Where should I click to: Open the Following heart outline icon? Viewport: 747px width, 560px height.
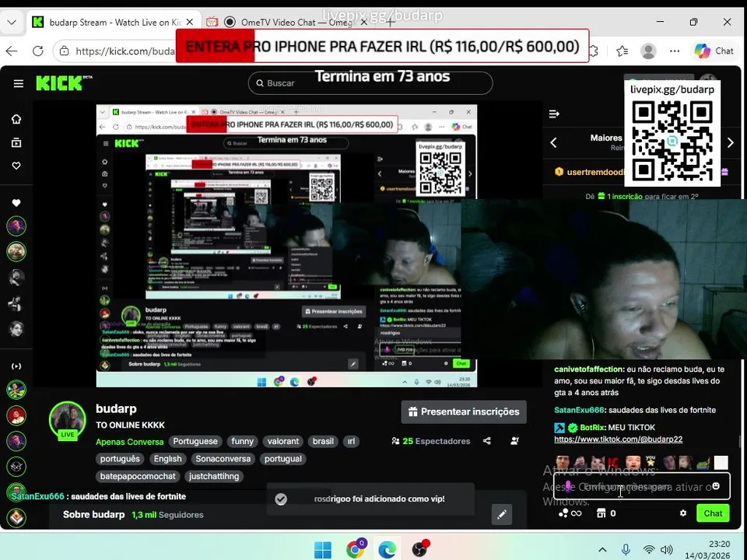pos(16,166)
